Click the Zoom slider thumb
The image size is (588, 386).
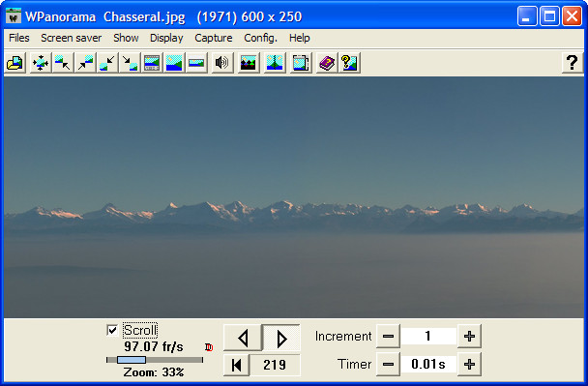[132, 360]
